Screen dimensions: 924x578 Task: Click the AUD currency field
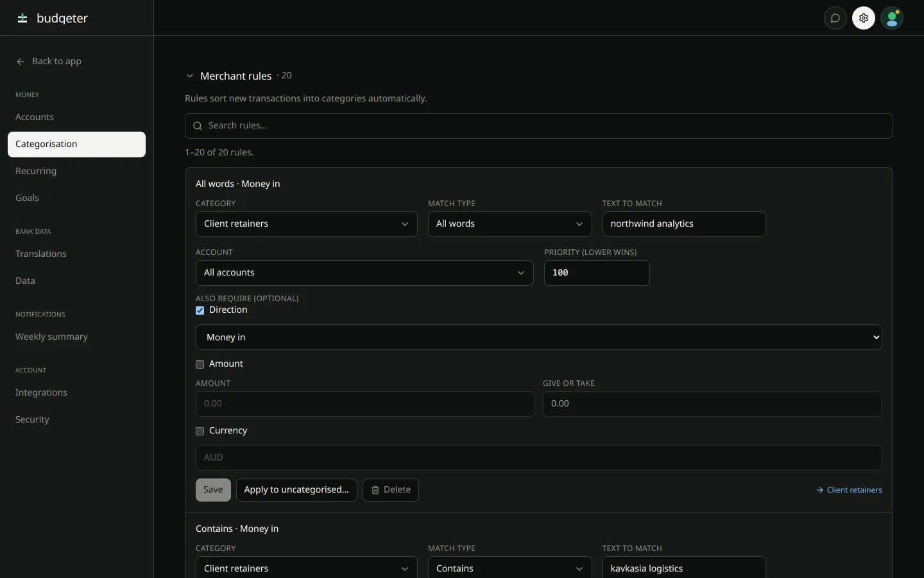pyautogui.click(x=539, y=458)
